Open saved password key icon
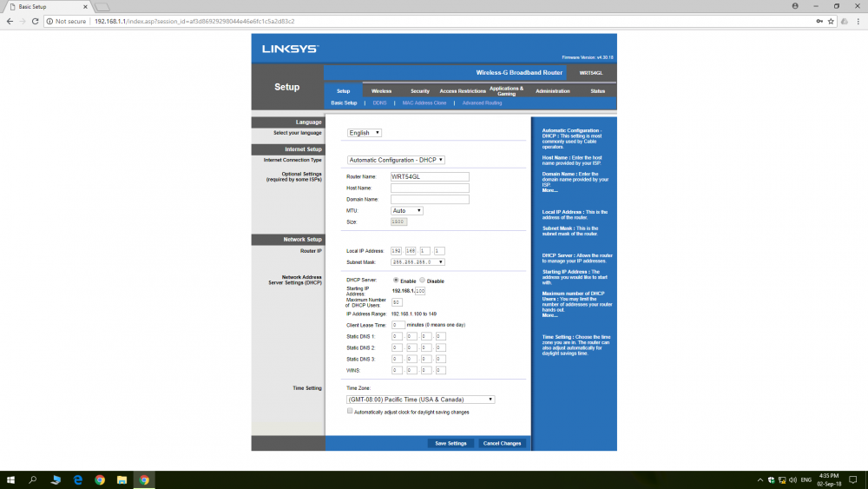The width and height of the screenshot is (868, 489). (819, 21)
